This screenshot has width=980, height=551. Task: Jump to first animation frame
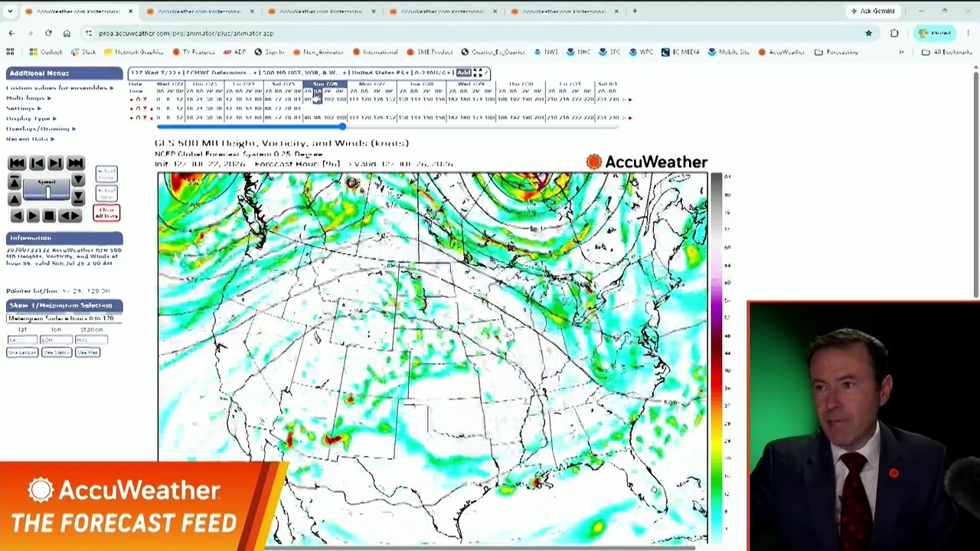coord(16,163)
